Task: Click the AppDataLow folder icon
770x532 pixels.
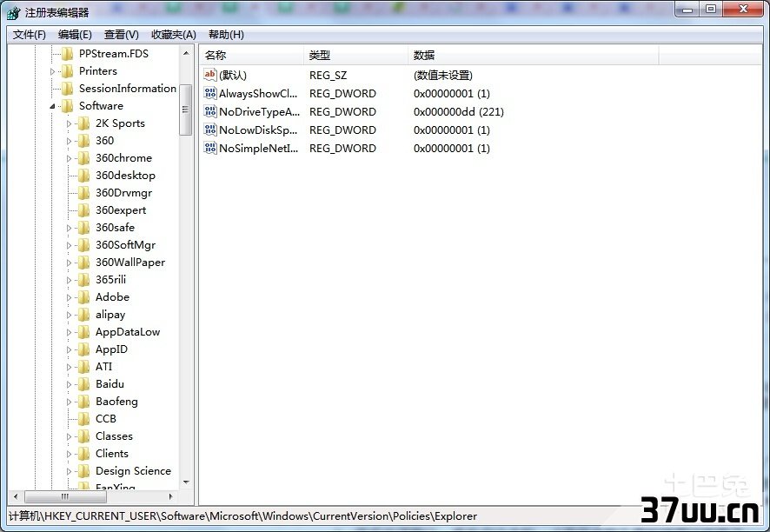Action: 84,332
